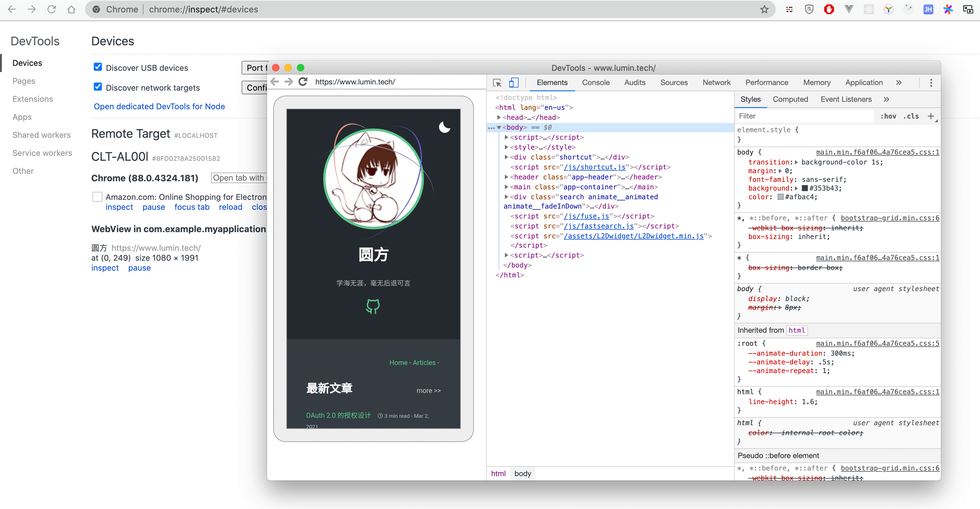
Task: Click the Chrome home icon
Action: click(x=71, y=9)
